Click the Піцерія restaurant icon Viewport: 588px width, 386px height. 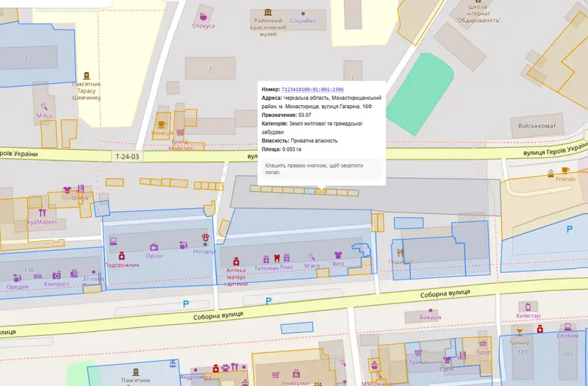click(400, 253)
